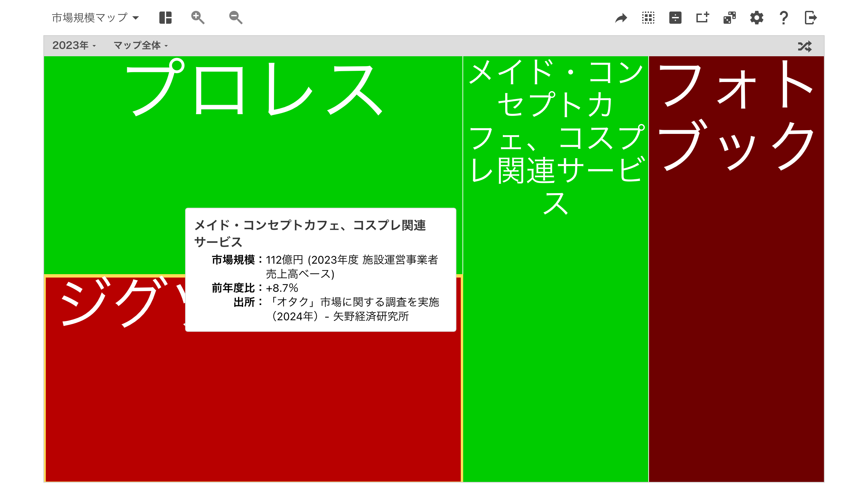This screenshot has height=488, width=868.
Task: Click the zoom out magnifier icon
Action: click(x=236, y=18)
